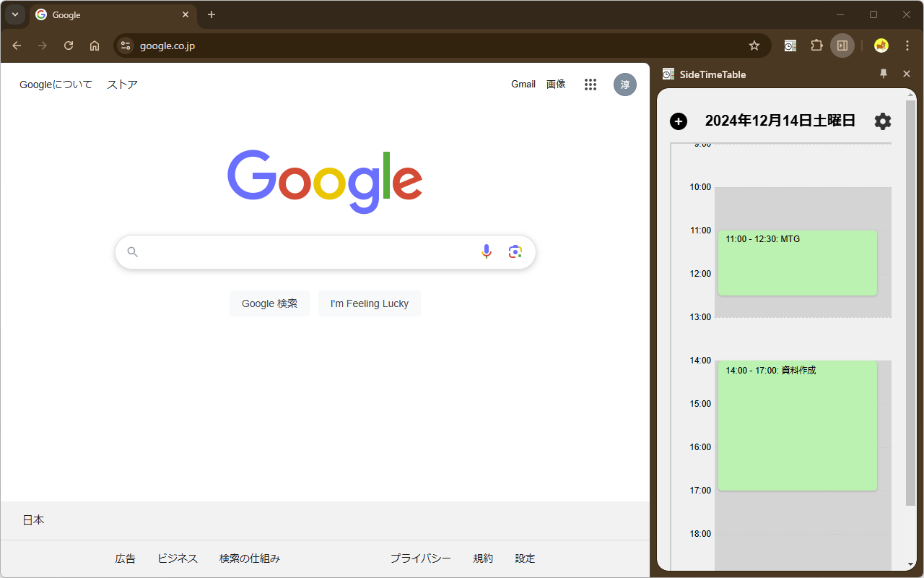Open the Extensions puzzle piece icon
The image size is (924, 578).
[816, 45]
